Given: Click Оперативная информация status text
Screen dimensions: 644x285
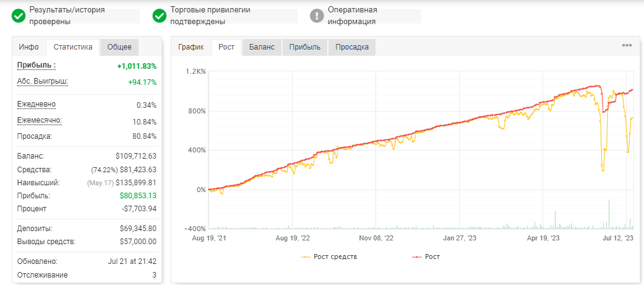Looking at the screenshot, I should pos(351,15).
